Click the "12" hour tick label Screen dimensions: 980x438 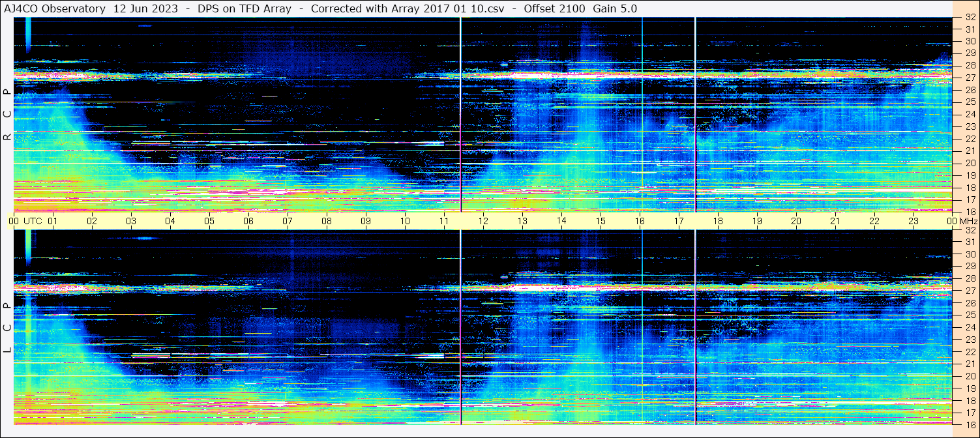pyautogui.click(x=483, y=221)
